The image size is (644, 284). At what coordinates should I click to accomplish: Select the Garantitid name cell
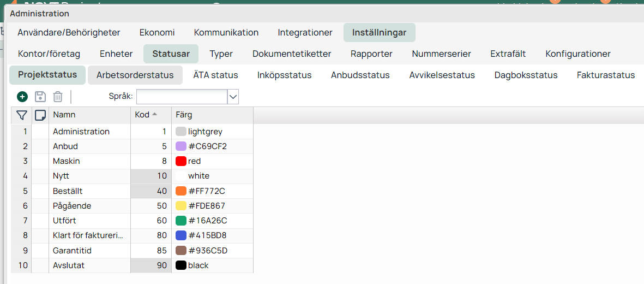click(89, 250)
